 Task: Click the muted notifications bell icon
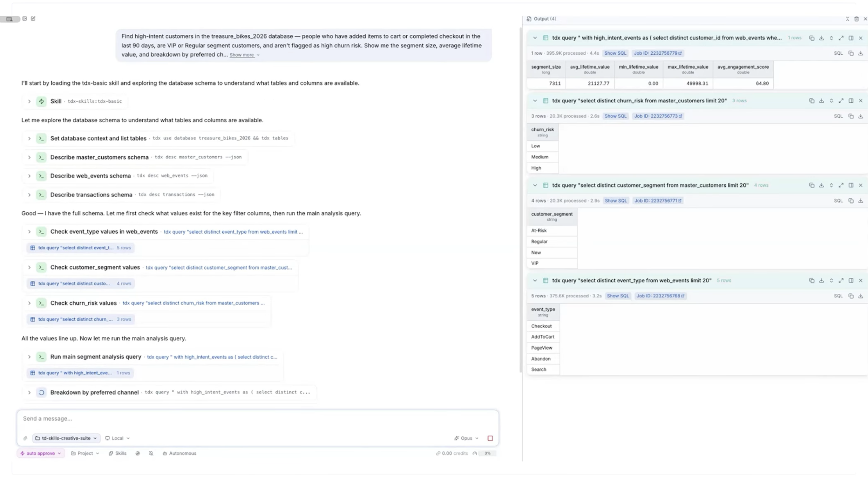(151, 453)
